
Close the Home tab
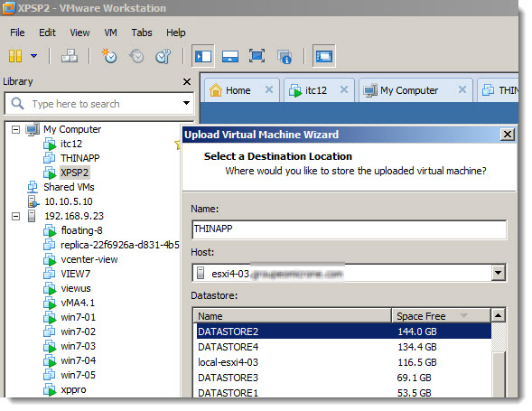(269, 89)
